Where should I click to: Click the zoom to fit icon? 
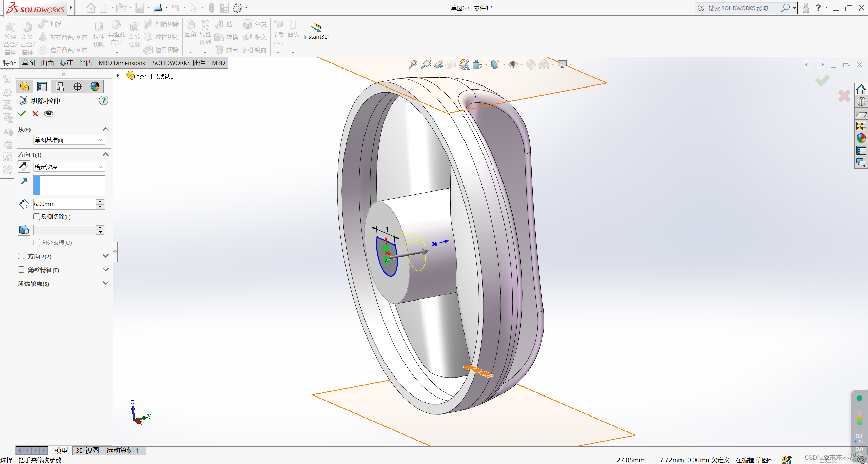coord(413,64)
